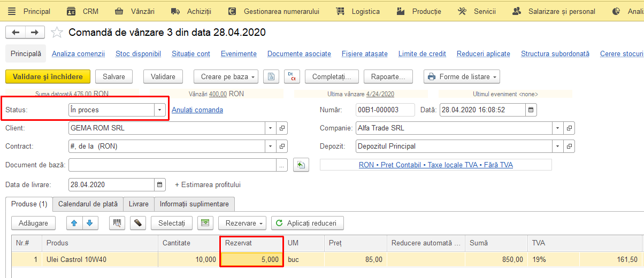Select product cell Ulei Castrol 10W40
The image size is (644, 278).
click(100, 259)
